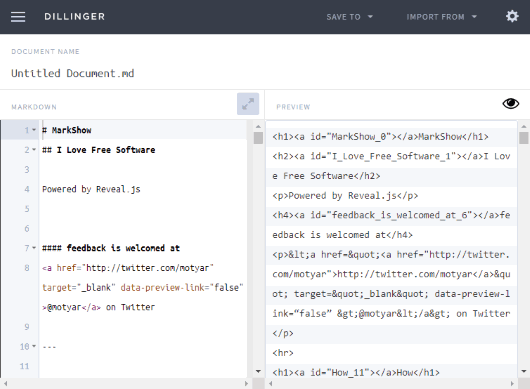Edit the Untitled Document.md name field
Viewport: 530px width, 389px height.
click(73, 73)
